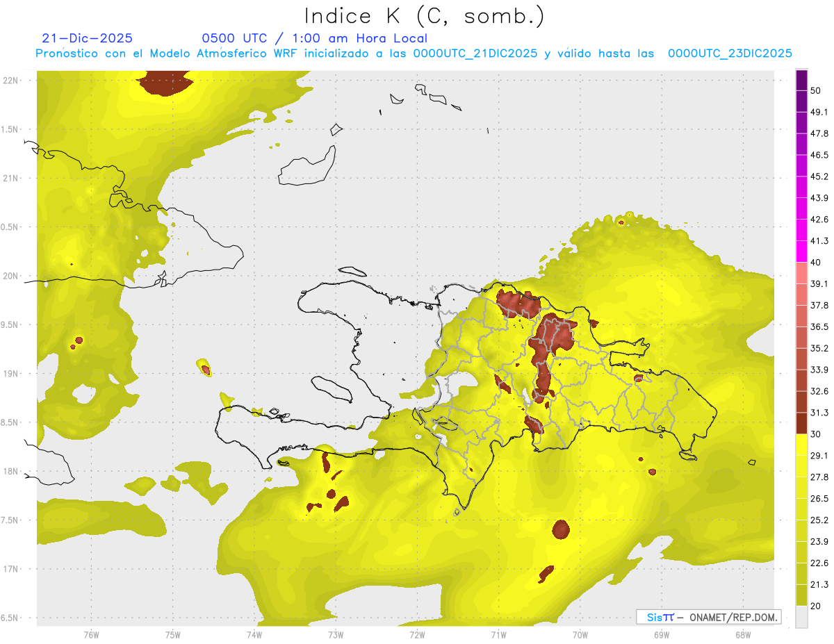This screenshot has height=644, width=834.
Task: Click the '72W' longitude label
Action: (x=417, y=634)
